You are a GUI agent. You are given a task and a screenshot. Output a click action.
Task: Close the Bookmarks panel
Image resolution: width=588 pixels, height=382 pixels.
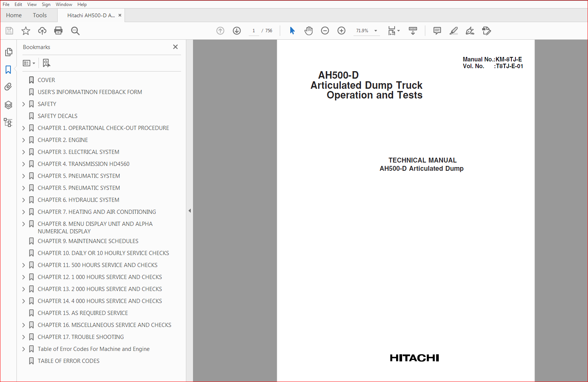click(175, 47)
